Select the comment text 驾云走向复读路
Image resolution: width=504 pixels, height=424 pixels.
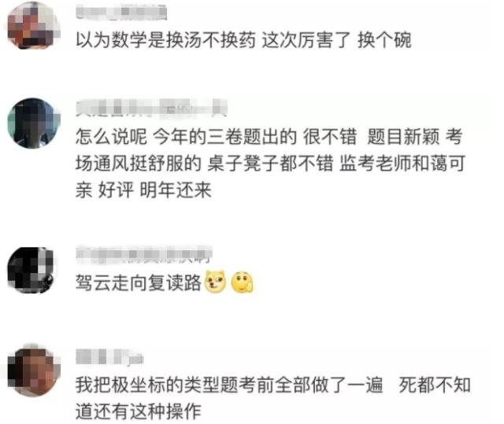click(139, 282)
